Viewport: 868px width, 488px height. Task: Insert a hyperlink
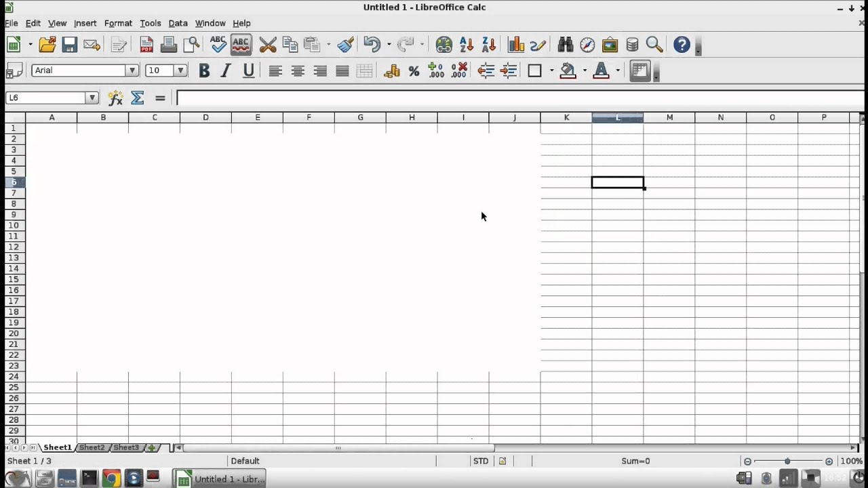point(444,45)
